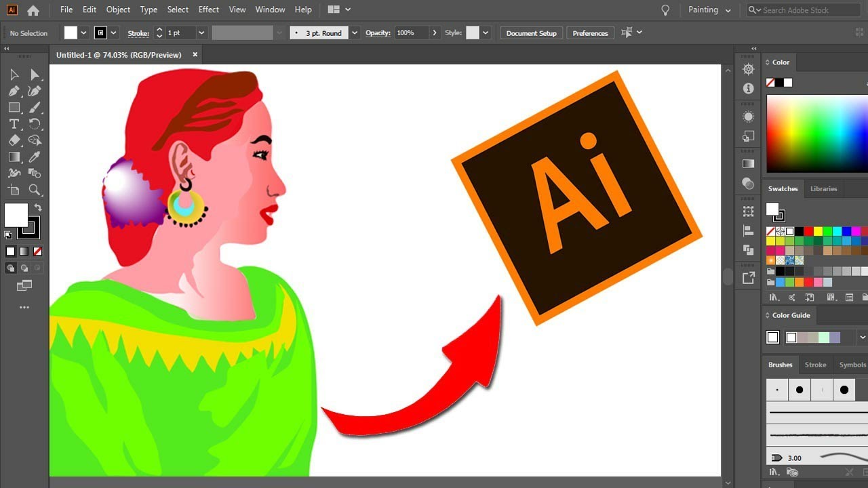The width and height of the screenshot is (868, 488).
Task: Open the stroke color dropdown in control bar
Action: (x=113, y=33)
